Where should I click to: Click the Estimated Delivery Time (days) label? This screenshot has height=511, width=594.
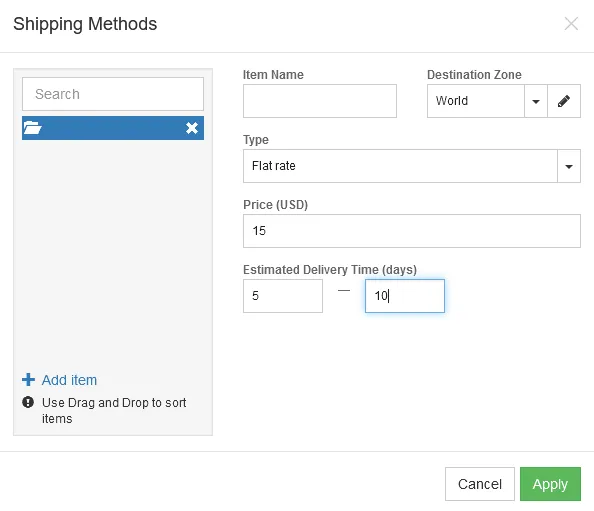pyautogui.click(x=330, y=270)
